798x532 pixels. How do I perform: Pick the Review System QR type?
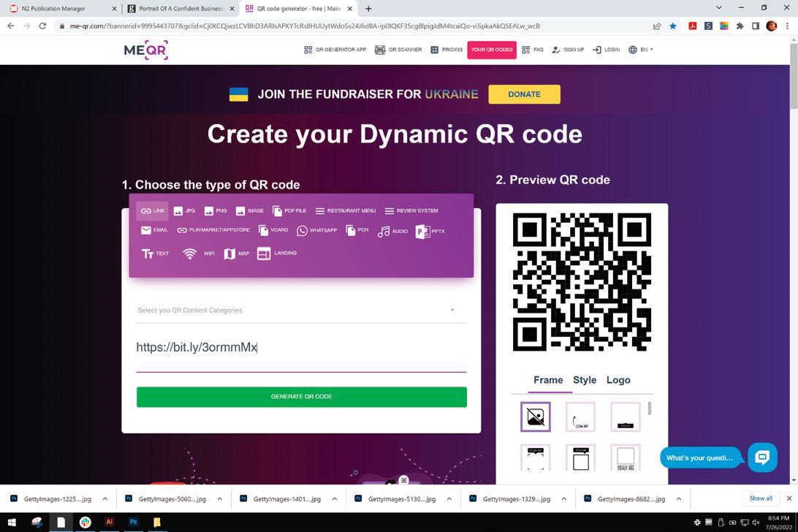click(411, 210)
